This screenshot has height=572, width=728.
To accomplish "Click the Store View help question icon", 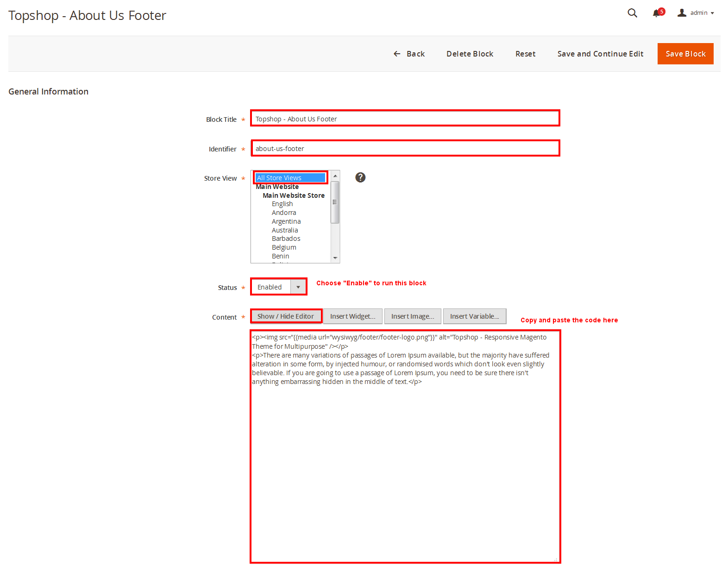I will [360, 177].
